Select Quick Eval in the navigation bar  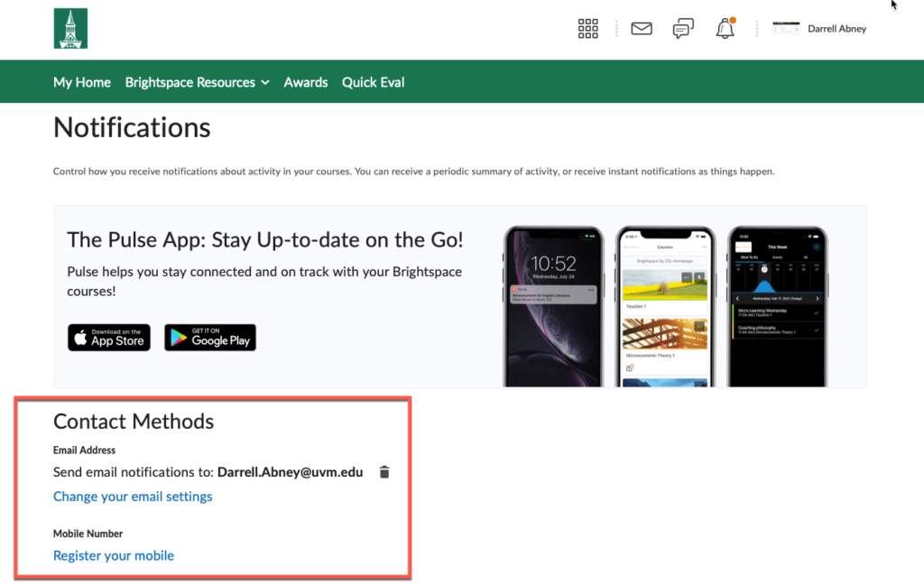(373, 81)
